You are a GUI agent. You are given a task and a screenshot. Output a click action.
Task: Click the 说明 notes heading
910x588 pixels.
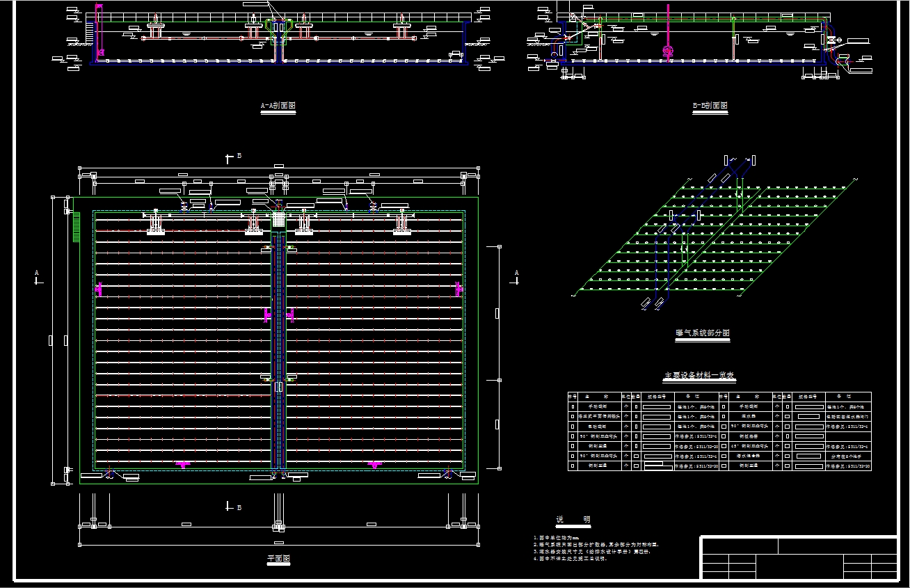[573, 520]
